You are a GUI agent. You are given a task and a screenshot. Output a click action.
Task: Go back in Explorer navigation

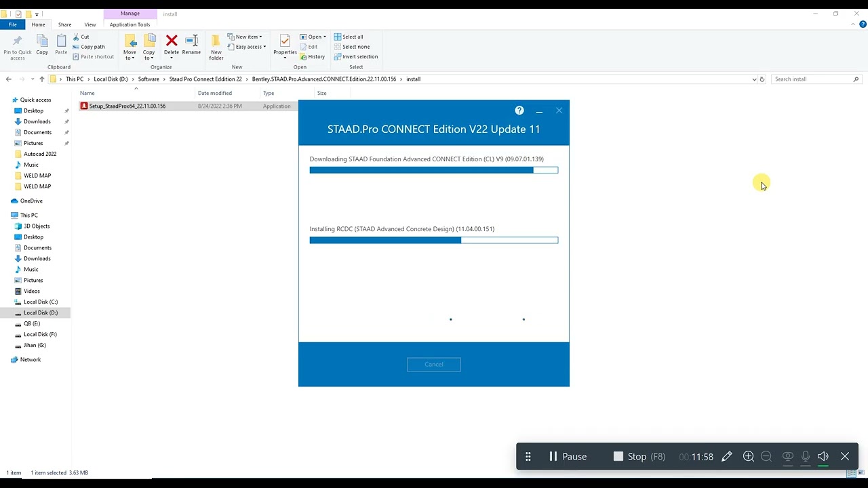click(x=9, y=79)
